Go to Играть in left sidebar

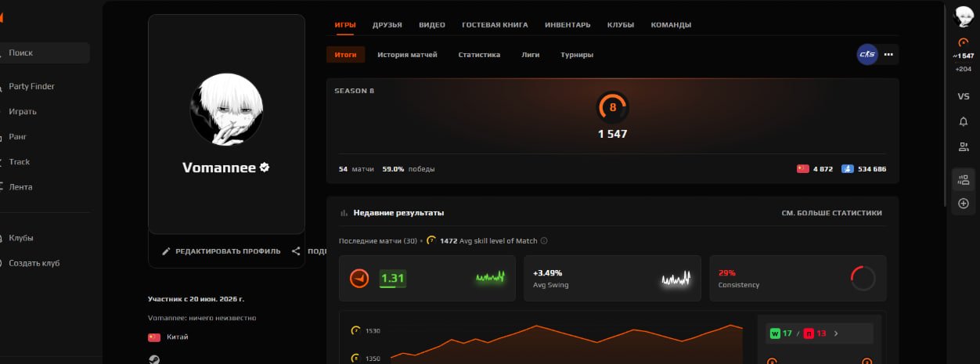(23, 112)
